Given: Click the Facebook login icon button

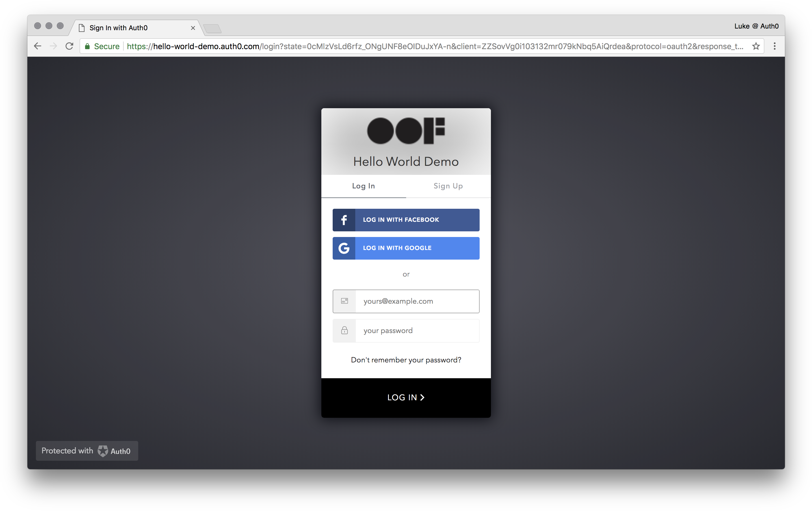Looking at the screenshot, I should tap(344, 219).
